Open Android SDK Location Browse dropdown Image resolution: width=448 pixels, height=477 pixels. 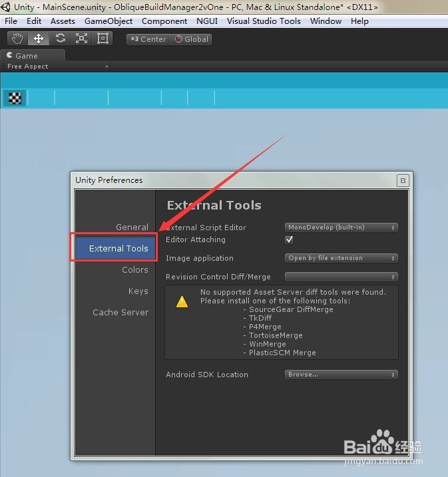coord(341,375)
